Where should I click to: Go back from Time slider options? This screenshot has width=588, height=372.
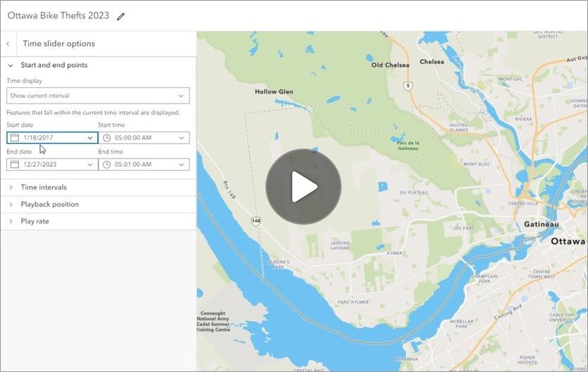8,44
